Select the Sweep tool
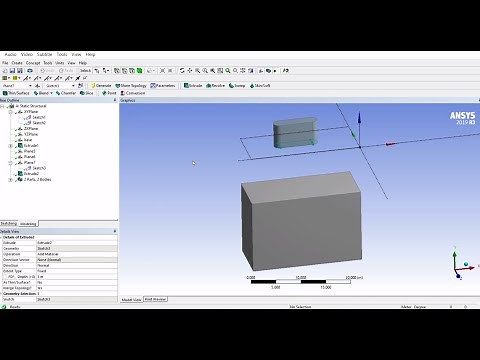 pos(237,86)
